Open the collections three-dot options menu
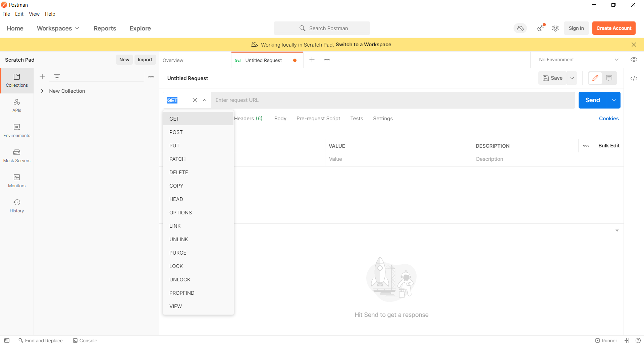 (151, 77)
